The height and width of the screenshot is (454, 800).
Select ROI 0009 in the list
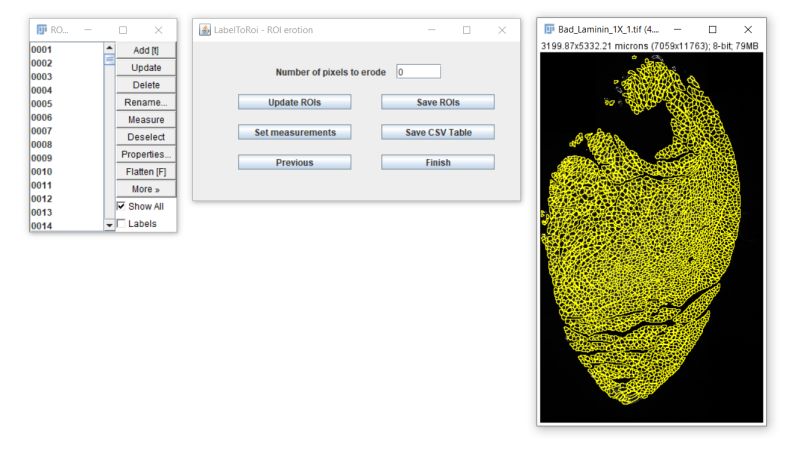coord(66,158)
